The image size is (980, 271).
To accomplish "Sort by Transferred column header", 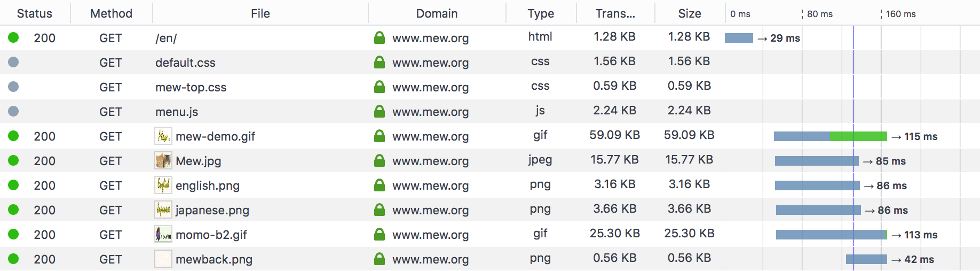I will tap(615, 13).
